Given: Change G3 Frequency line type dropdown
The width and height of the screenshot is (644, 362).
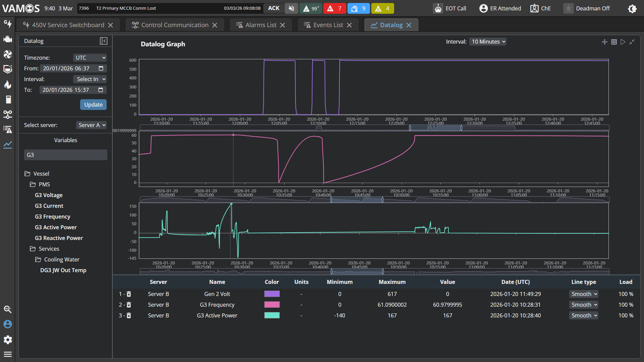Looking at the screenshot, I should 584,305.
